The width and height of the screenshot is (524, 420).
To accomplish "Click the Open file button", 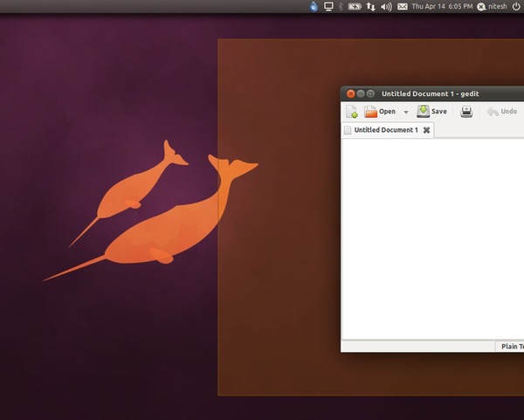I will [x=380, y=112].
